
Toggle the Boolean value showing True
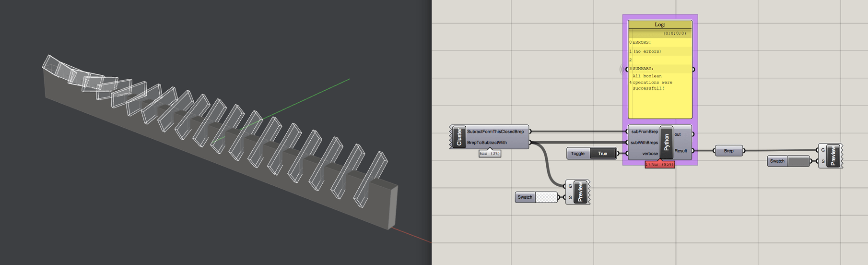(602, 154)
